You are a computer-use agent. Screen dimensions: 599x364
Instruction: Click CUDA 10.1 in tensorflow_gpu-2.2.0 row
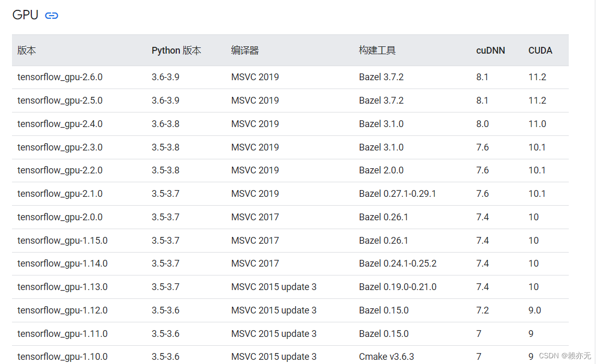537,170
